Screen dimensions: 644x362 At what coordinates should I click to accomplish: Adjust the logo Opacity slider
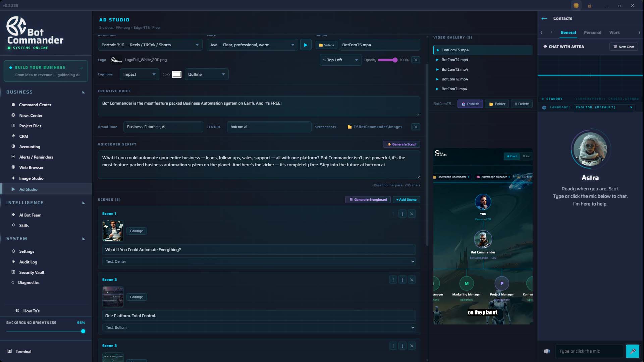click(x=387, y=60)
